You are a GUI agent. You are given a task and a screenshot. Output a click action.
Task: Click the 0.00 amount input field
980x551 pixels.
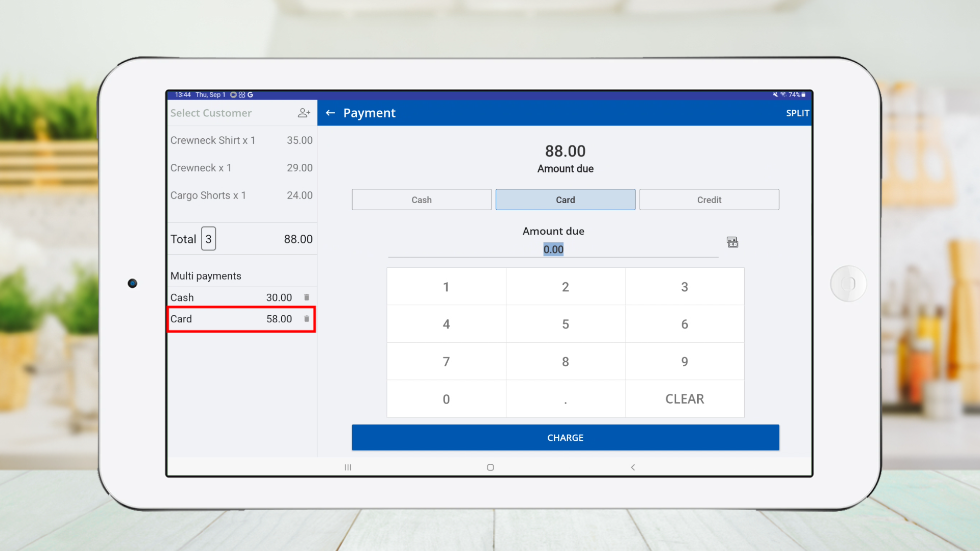(x=553, y=249)
